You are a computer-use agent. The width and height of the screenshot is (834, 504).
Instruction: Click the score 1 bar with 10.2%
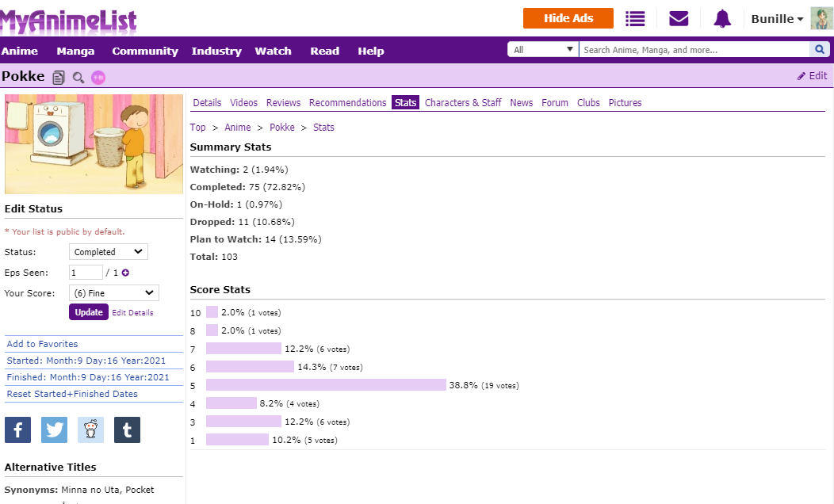pyautogui.click(x=237, y=440)
